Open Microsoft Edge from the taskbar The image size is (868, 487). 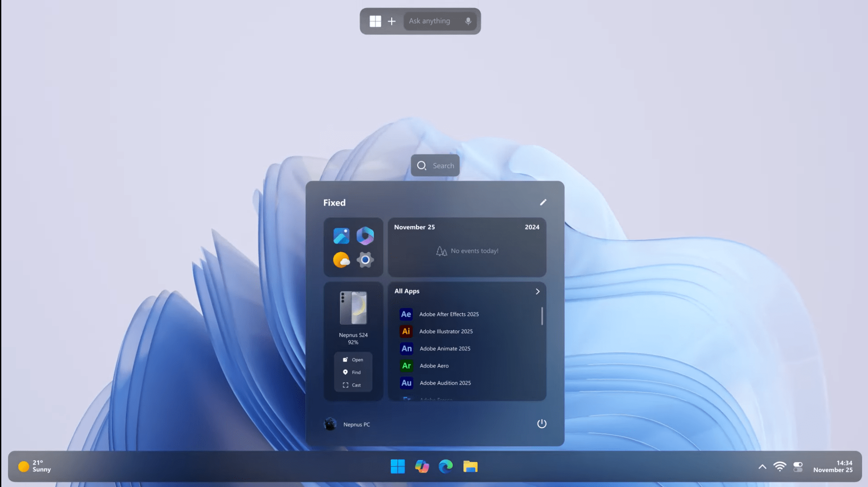pos(445,466)
